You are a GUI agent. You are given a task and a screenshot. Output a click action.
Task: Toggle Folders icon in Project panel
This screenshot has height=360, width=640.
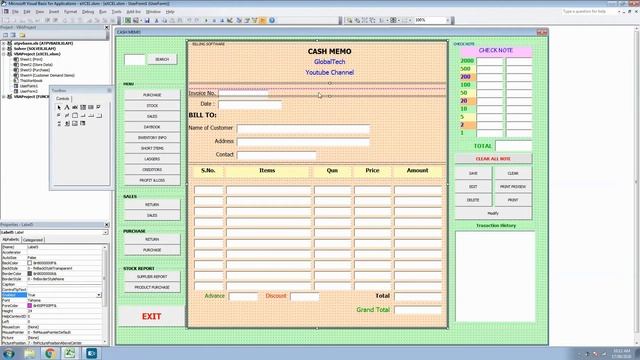22,35
